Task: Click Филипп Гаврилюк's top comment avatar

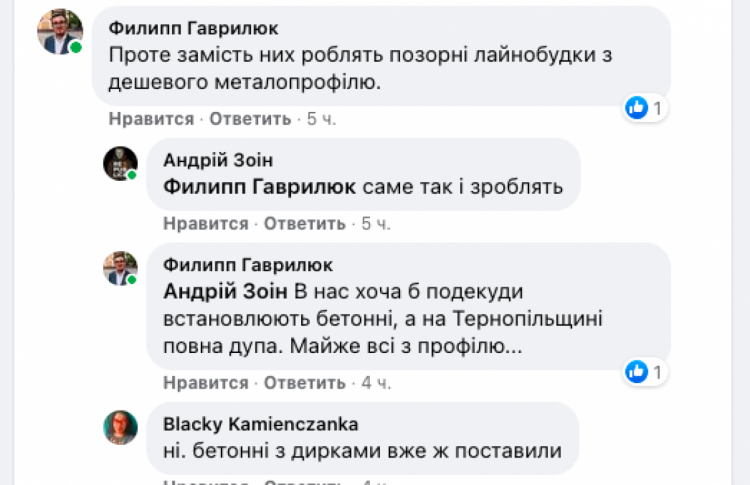Action: 59,32
